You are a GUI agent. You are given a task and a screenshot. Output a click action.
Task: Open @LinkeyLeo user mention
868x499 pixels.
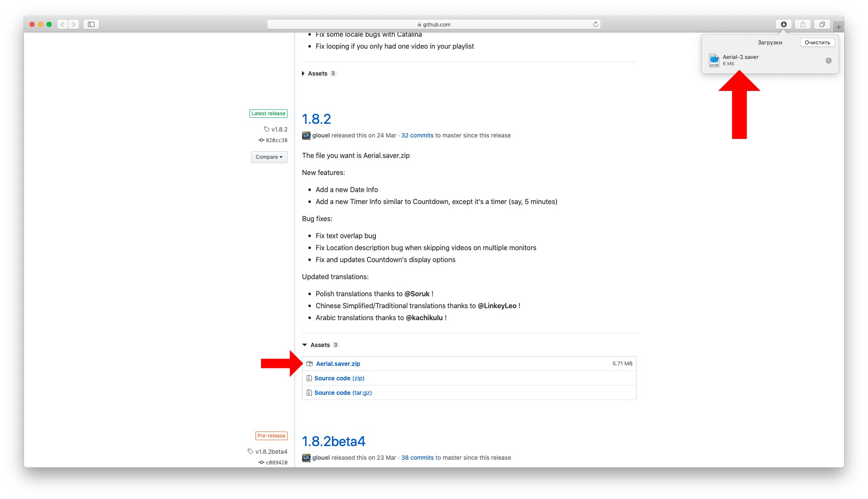pyautogui.click(x=497, y=306)
